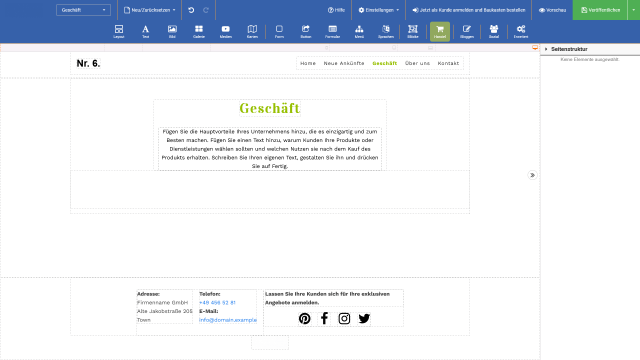Select the Nr. 6. site title
This screenshot has width=640, height=360.
point(88,63)
